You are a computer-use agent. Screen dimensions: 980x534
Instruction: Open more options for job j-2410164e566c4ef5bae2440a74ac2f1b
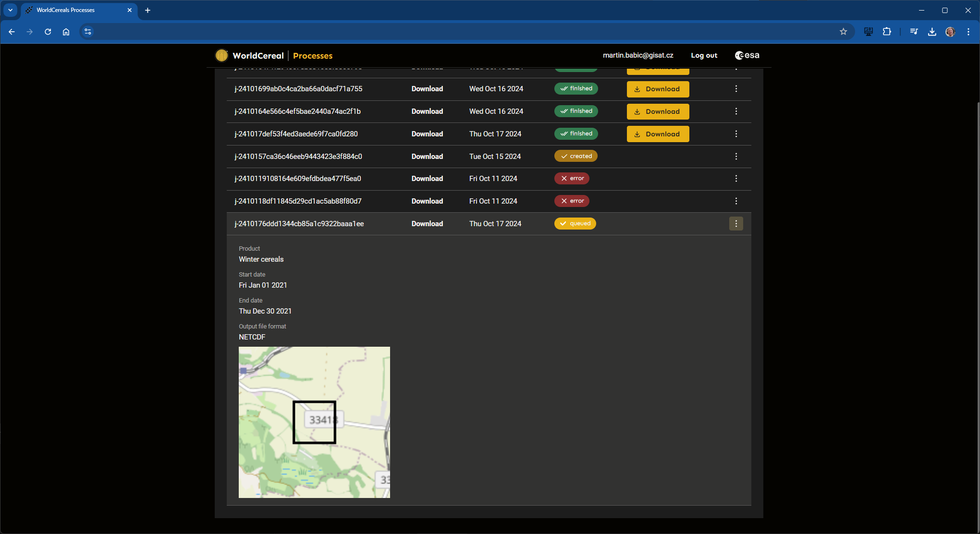(x=736, y=111)
